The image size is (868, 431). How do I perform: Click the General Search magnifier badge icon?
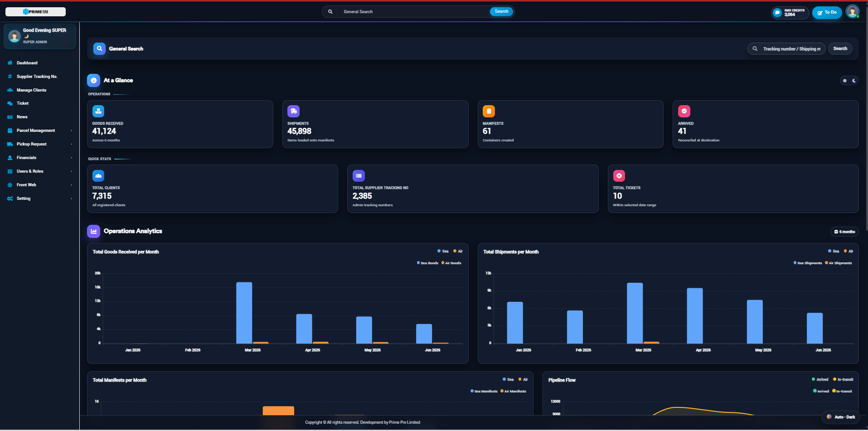coord(99,48)
